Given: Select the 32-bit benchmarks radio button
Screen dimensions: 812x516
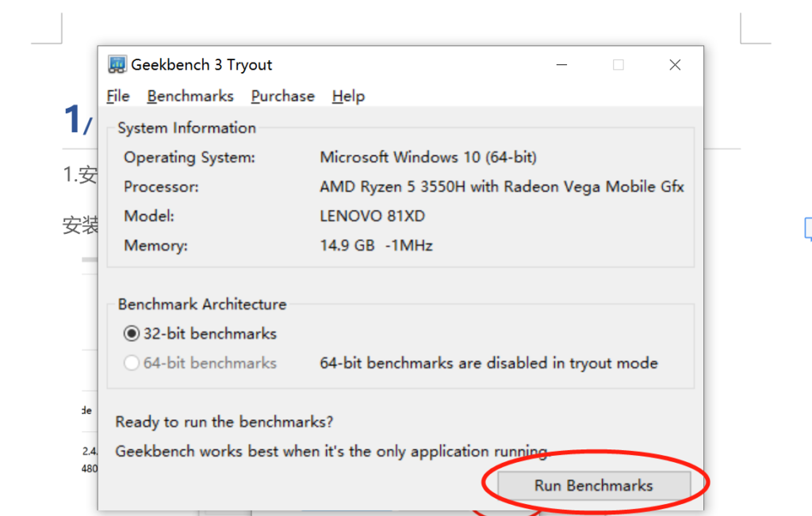Looking at the screenshot, I should click(x=132, y=334).
